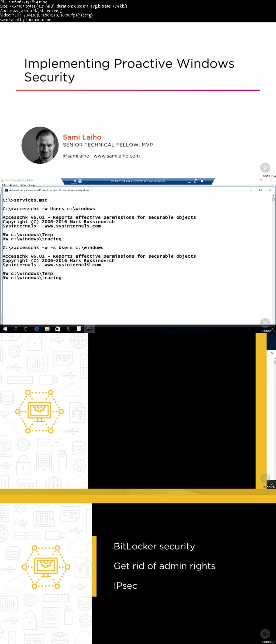This screenshot has width=276, height=644.
Task: Close the Command Prompt window
Action: pos(270,190)
